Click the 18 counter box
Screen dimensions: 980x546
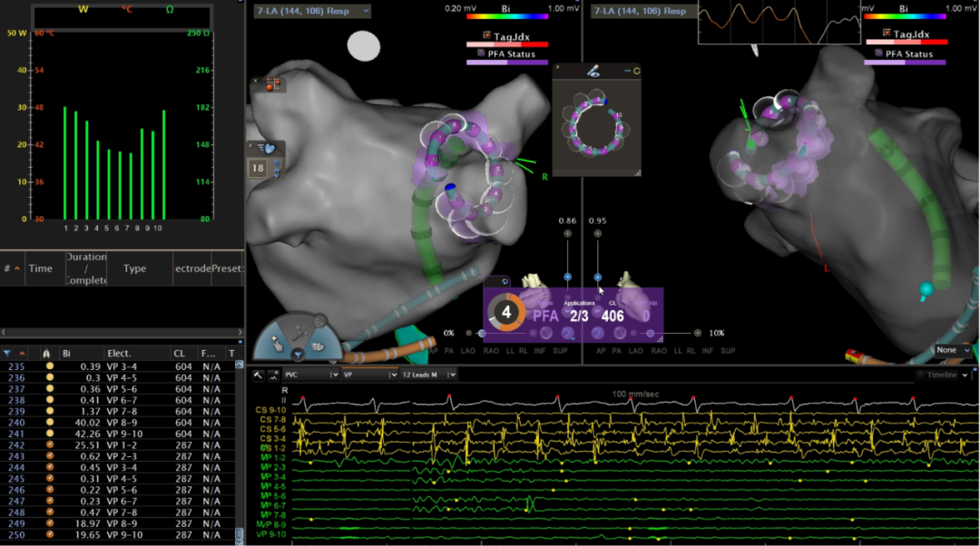pyautogui.click(x=258, y=168)
